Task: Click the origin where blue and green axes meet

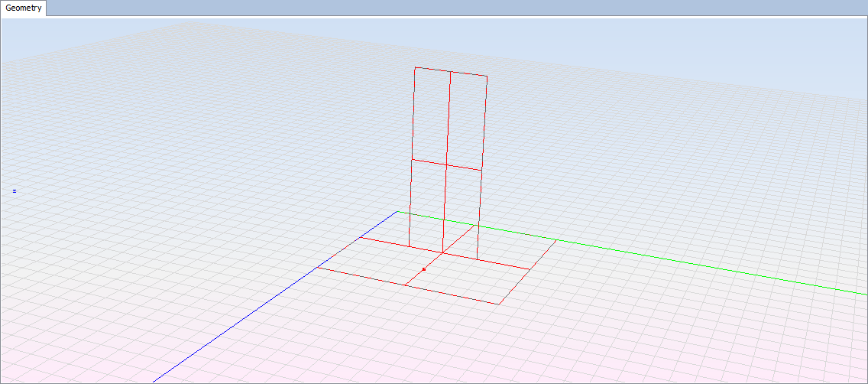Action: click(x=397, y=211)
